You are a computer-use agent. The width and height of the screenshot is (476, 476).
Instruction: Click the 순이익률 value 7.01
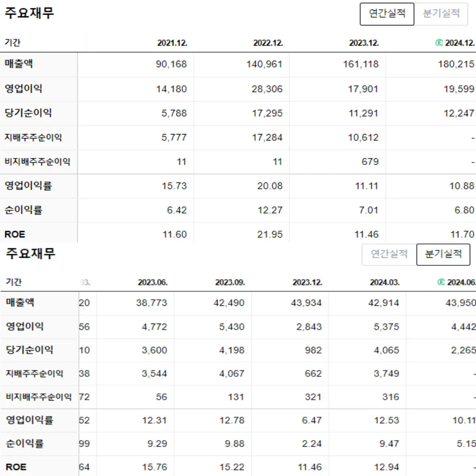tap(369, 210)
